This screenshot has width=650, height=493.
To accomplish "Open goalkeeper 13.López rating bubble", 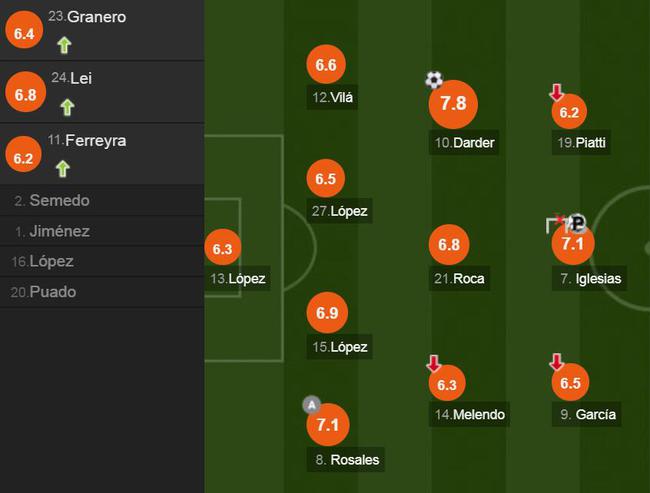I will point(223,248).
